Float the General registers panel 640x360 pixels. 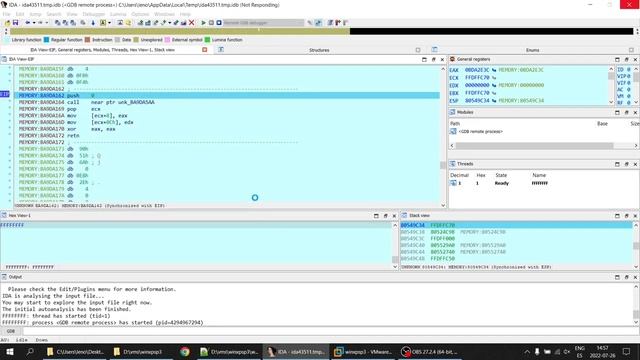(627, 60)
